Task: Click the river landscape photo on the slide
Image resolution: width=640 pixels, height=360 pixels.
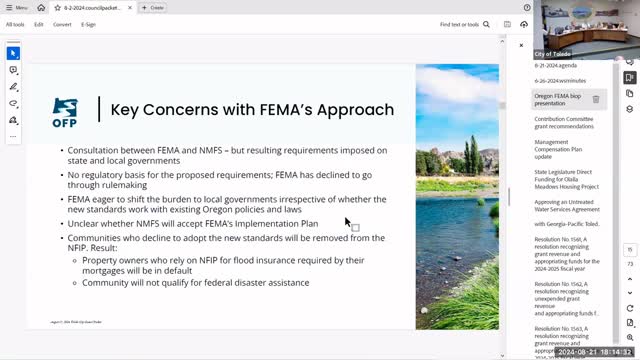Action: (457, 197)
